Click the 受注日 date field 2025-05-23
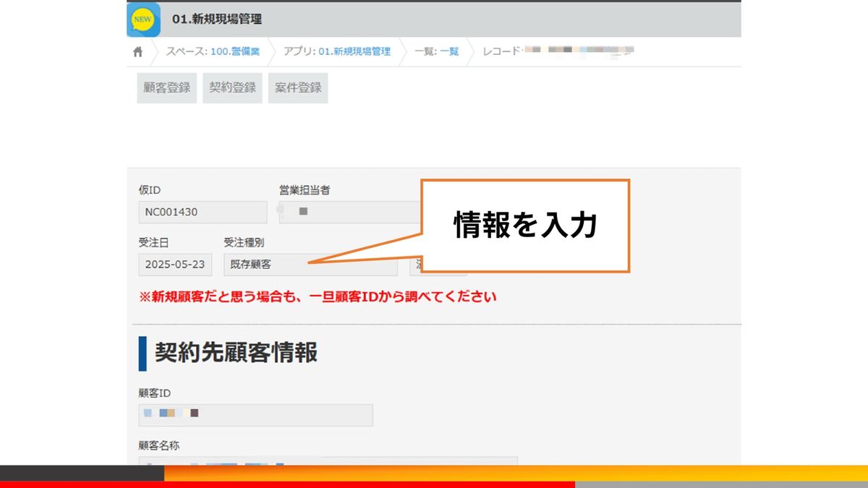The image size is (868, 488). point(175,265)
